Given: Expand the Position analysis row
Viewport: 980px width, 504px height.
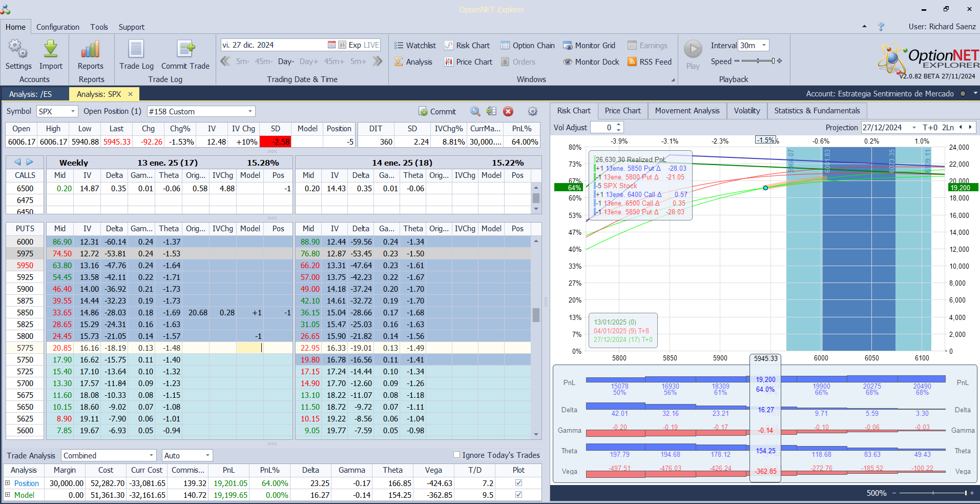Looking at the screenshot, I should [x=8, y=483].
